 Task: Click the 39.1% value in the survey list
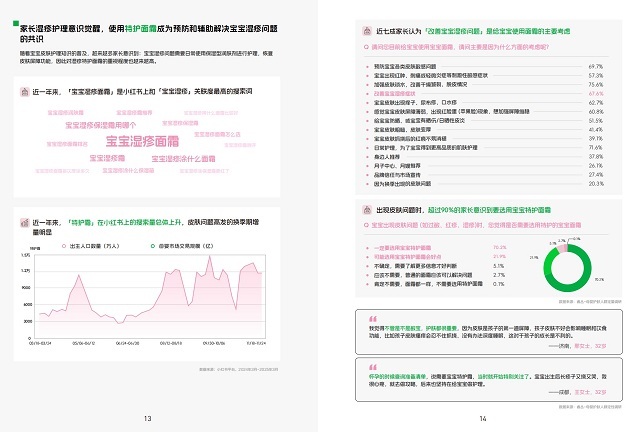point(596,138)
